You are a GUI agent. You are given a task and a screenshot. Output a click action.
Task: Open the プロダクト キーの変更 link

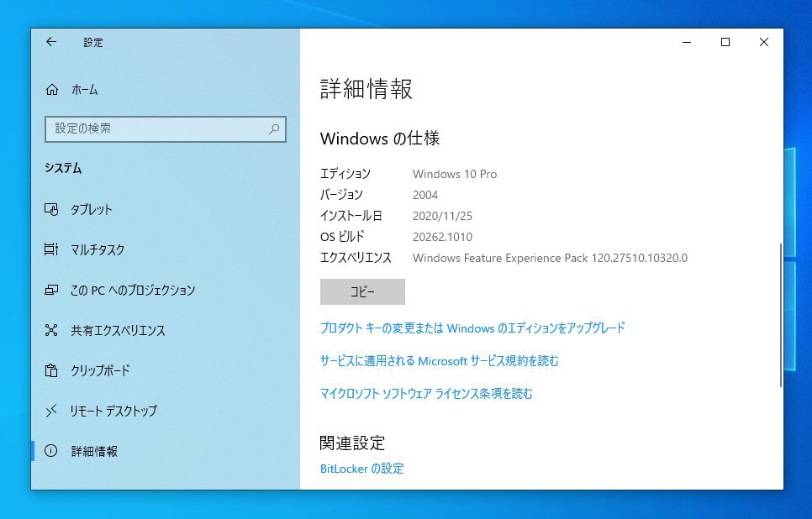tap(472, 328)
